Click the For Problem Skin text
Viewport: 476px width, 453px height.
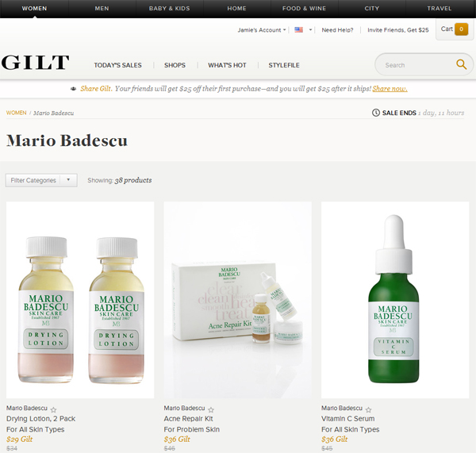click(192, 429)
